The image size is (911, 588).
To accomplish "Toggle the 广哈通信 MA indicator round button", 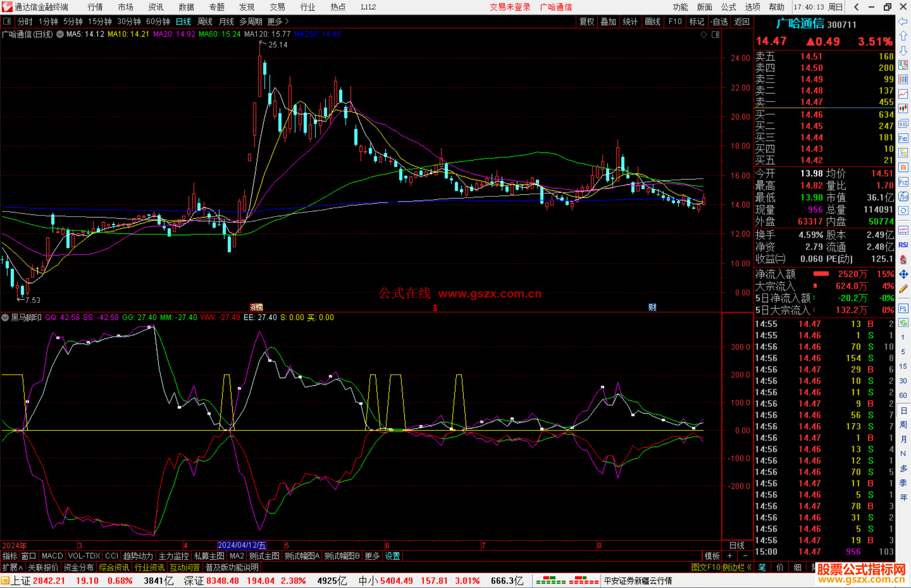I will pos(60,34).
